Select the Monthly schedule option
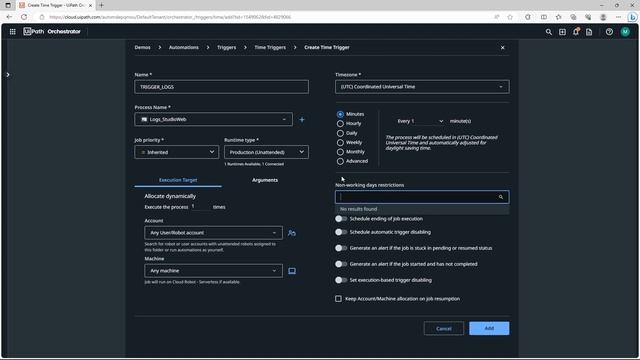 pos(340,152)
